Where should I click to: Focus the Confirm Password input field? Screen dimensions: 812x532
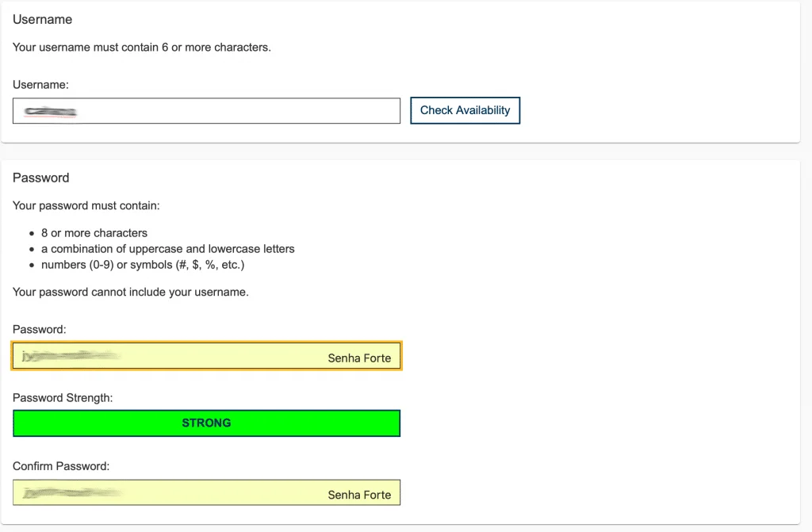[x=206, y=493]
